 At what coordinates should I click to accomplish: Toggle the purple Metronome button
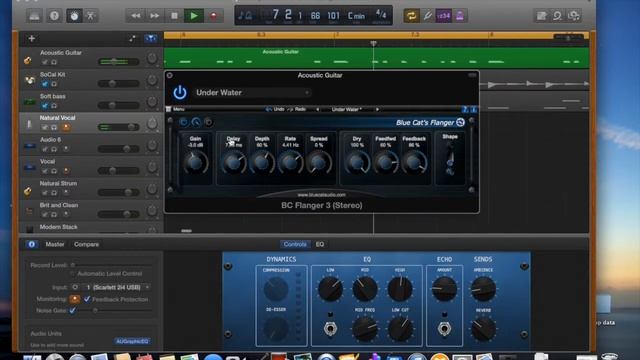coord(460,16)
